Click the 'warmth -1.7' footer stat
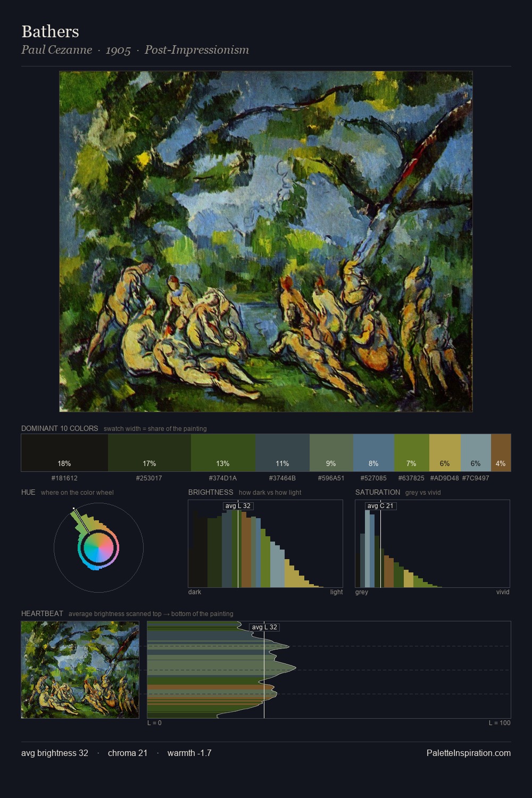Viewport: 532px width, 798px height. pyautogui.click(x=189, y=753)
